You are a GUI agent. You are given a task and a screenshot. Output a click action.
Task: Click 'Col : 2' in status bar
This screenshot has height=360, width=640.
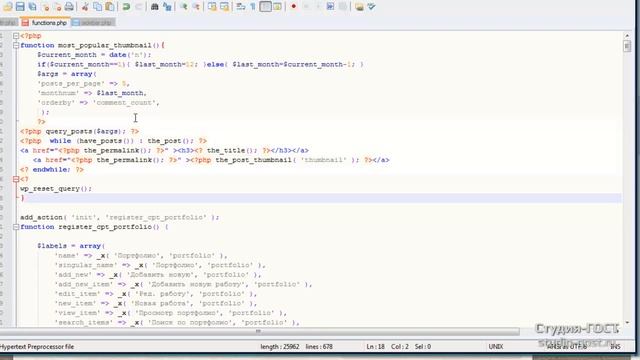[400, 347]
